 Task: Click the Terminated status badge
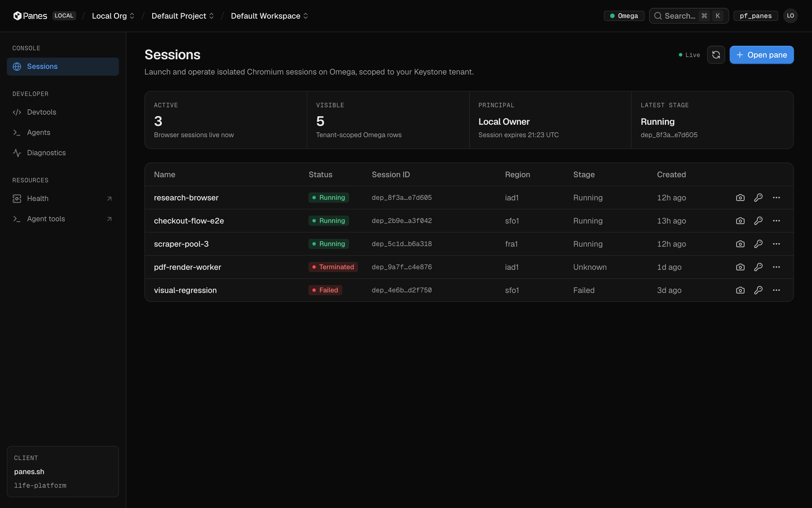tap(333, 267)
